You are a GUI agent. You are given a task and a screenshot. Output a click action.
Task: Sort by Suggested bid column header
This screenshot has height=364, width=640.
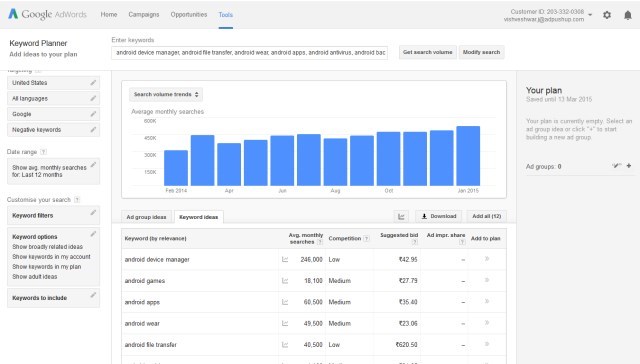tap(399, 235)
